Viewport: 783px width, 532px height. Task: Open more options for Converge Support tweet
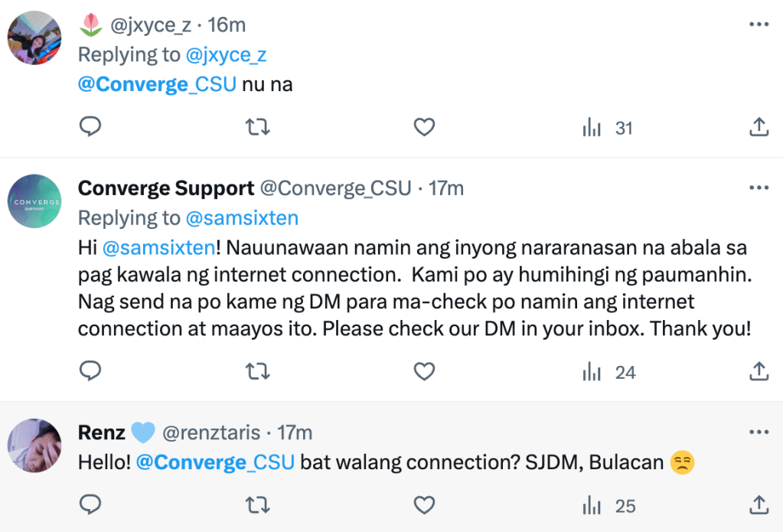click(758, 188)
